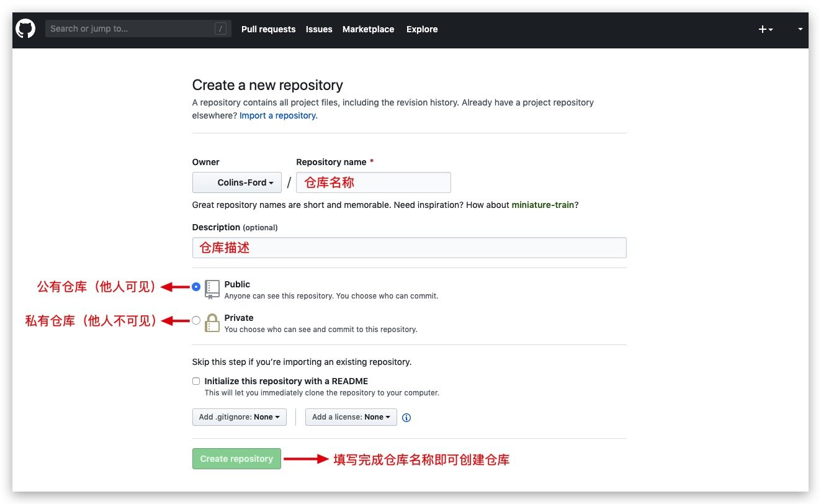This screenshot has height=504, width=821.
Task: Click the private repository lock icon
Action: (x=212, y=323)
